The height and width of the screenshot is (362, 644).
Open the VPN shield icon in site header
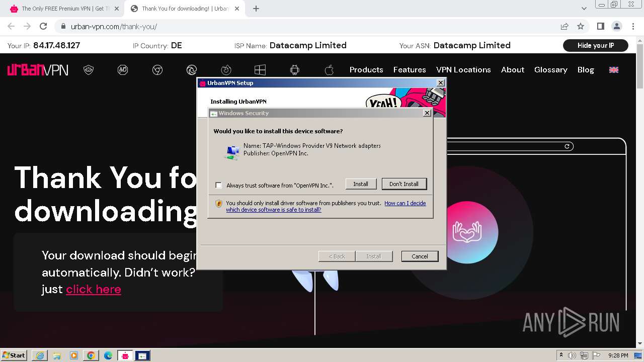click(x=89, y=70)
